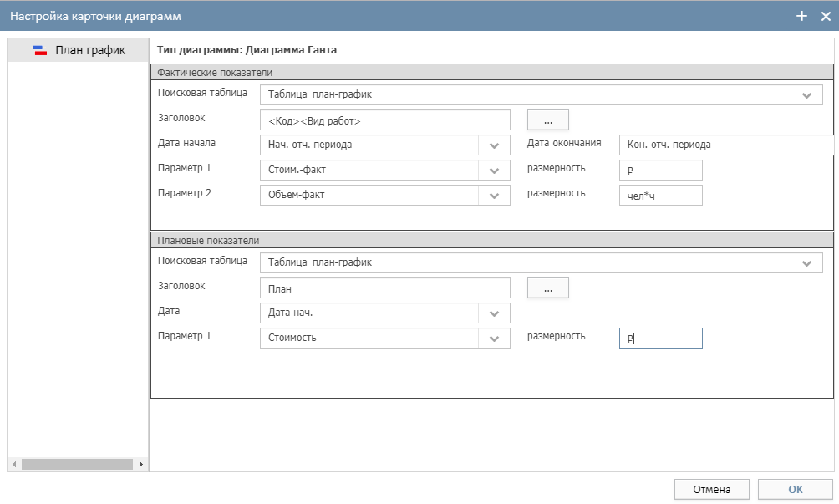Click the plus icon in title bar
The width and height of the screenshot is (839, 504).
click(x=801, y=16)
